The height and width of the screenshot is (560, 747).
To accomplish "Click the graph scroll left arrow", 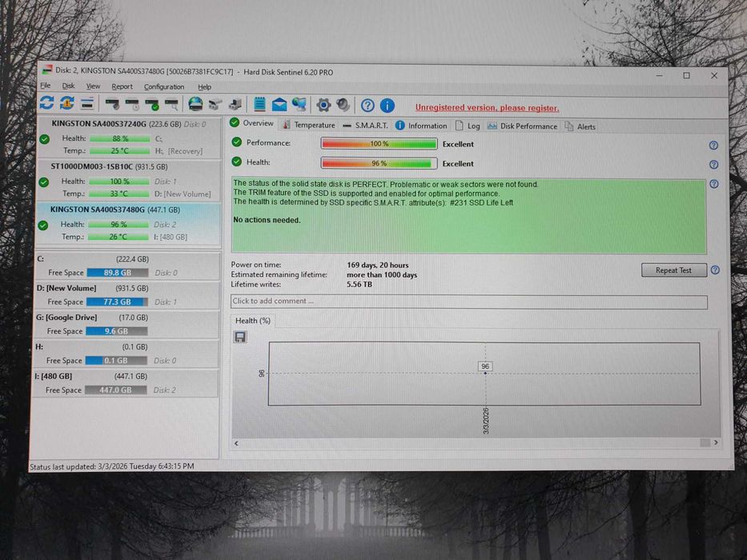I will (237, 443).
